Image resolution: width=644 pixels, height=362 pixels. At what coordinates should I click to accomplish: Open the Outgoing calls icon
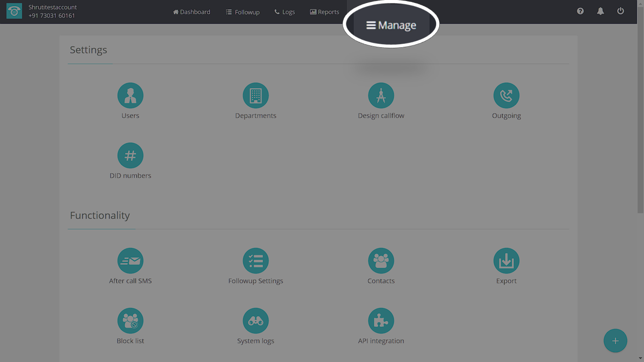tap(506, 96)
